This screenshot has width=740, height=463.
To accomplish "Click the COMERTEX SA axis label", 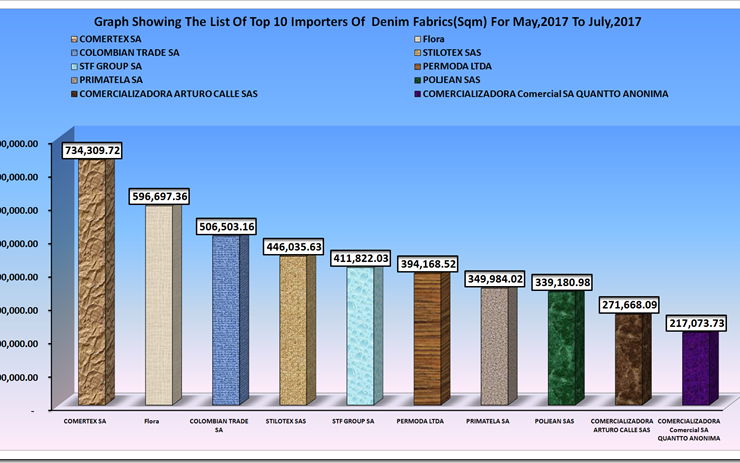I will 85,421.
